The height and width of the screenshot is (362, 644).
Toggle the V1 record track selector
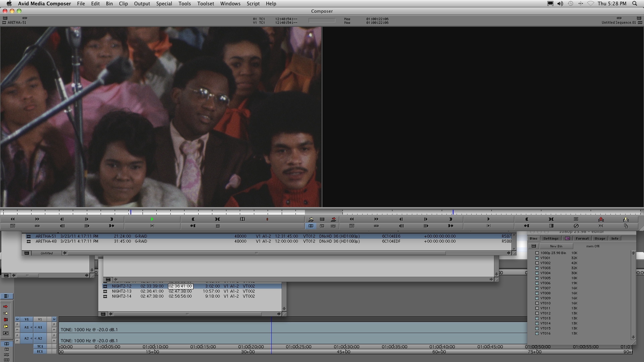40,319
